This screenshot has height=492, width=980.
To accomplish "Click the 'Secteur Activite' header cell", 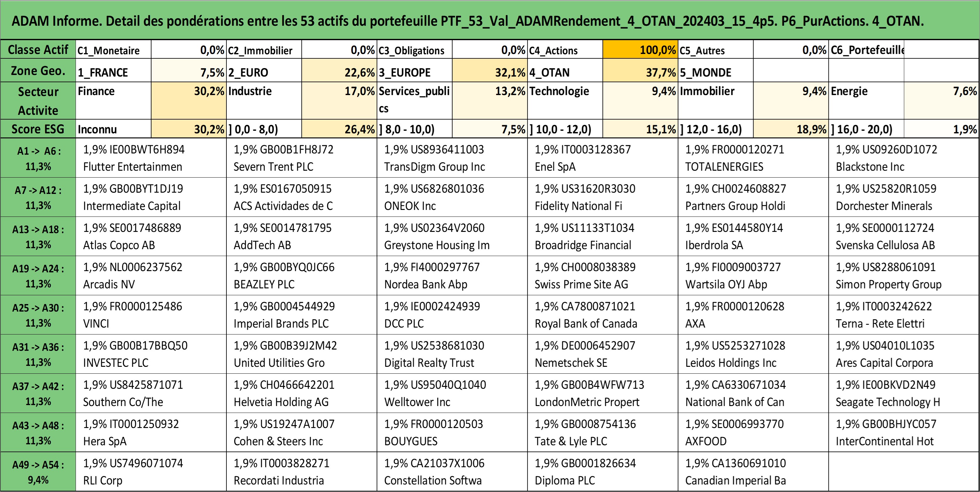I will click(38, 101).
